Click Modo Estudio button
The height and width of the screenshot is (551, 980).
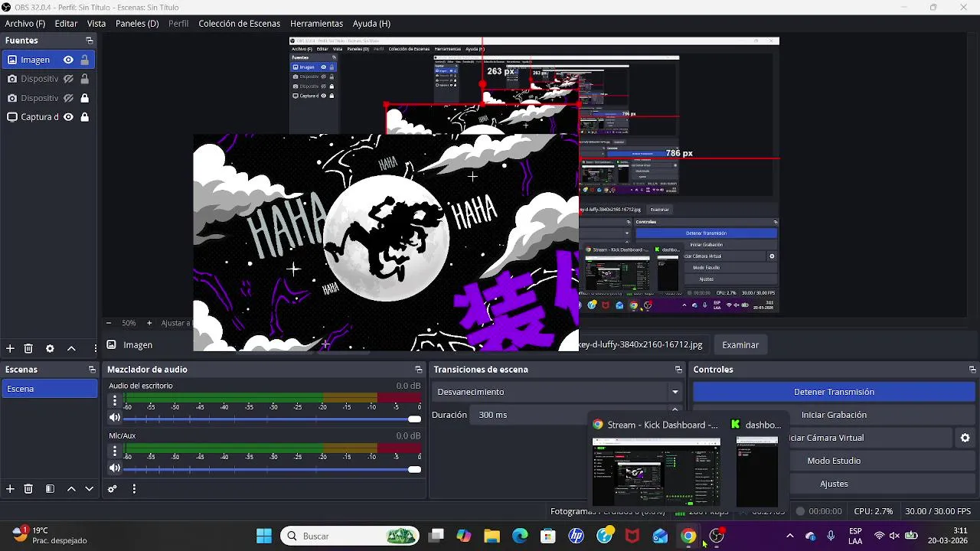(834, 461)
